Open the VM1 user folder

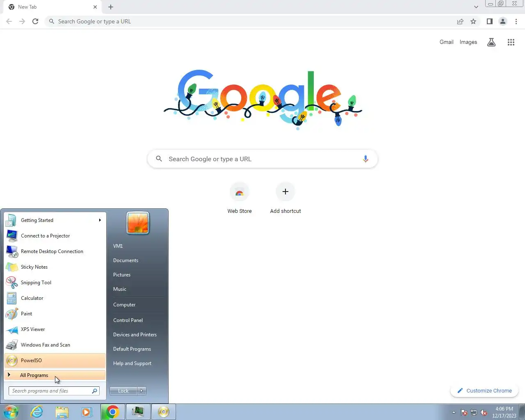(x=137, y=246)
